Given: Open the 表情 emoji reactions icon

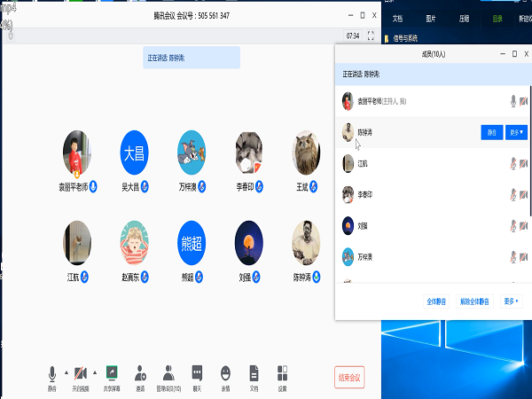Looking at the screenshot, I should tap(225, 373).
